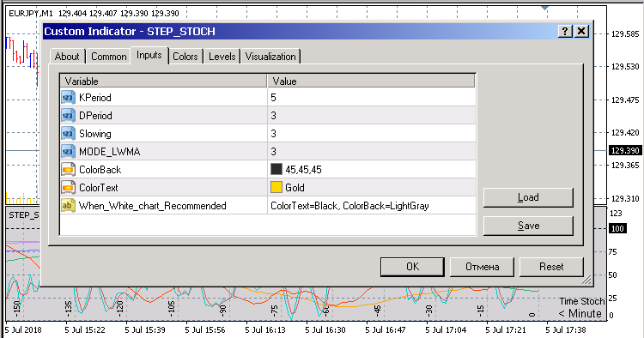This screenshot has height=338, width=644.
Task: Click the dark ColorBack color swatch
Action: point(276,169)
